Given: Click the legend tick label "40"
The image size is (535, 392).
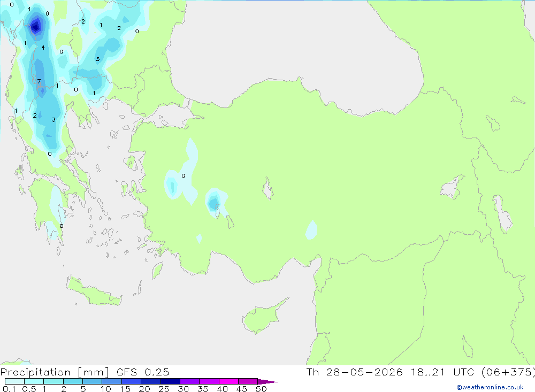Looking at the screenshot, I should 222,389.
